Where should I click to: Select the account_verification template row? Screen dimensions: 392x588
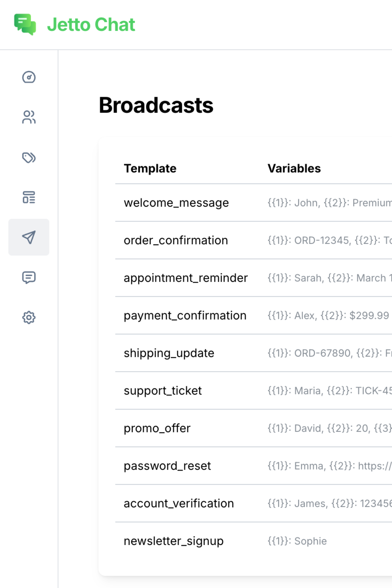click(179, 503)
